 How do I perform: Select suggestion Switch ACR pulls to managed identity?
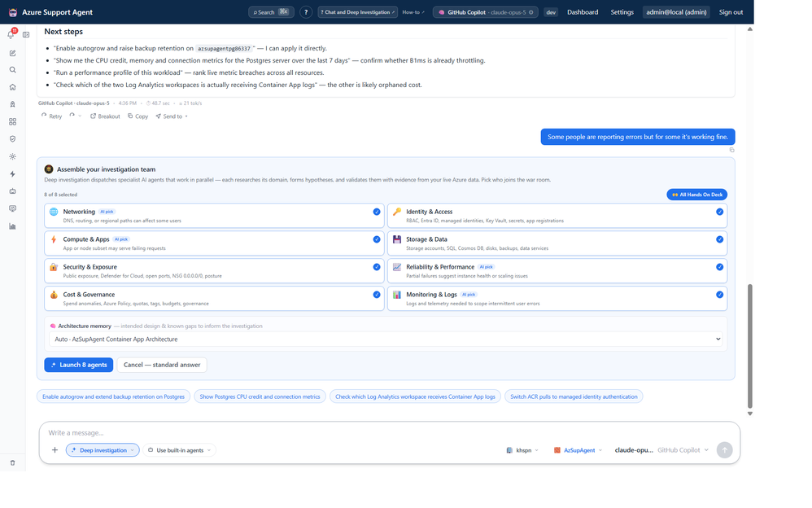(x=574, y=396)
